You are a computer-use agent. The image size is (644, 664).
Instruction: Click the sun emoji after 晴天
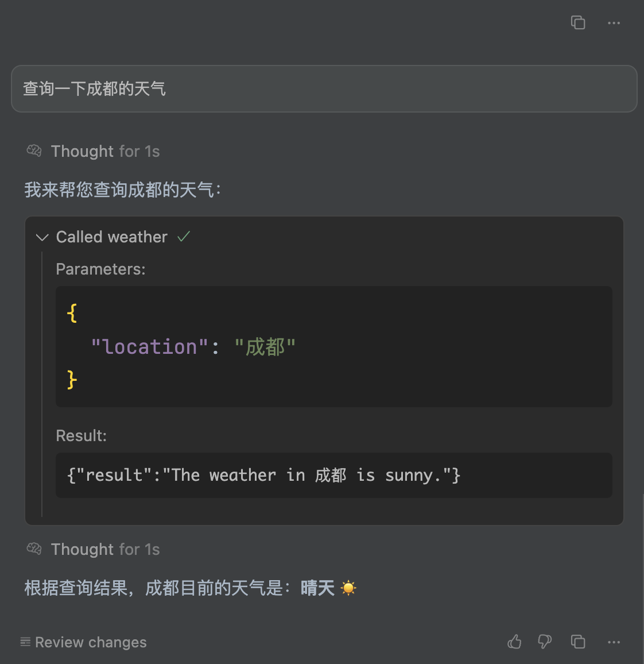348,587
